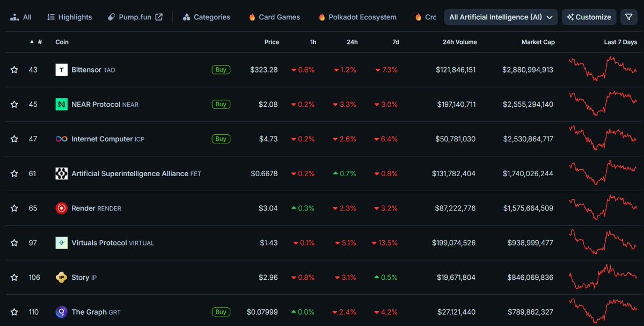Toggle favorite star for Virtuals Protocol
The width and height of the screenshot is (644, 326).
point(14,243)
